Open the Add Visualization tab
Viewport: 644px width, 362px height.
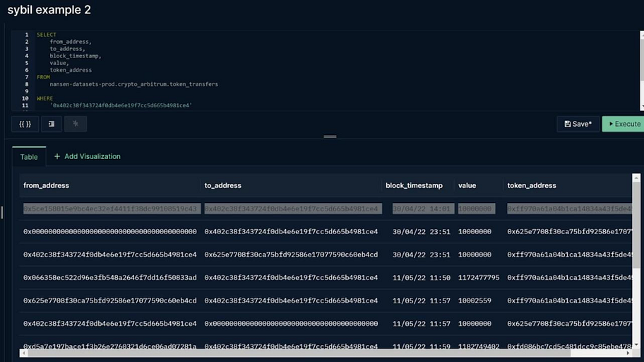tap(87, 156)
